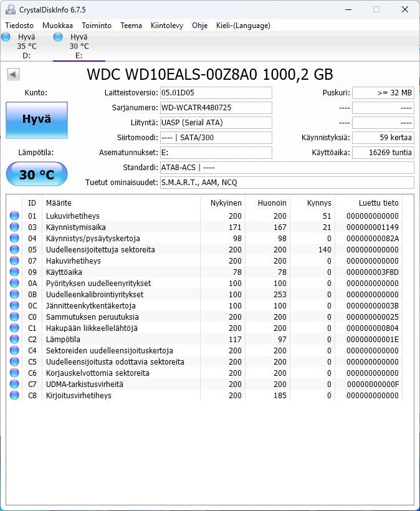Click status orb for C4 Sektoreiden uudelleensijoituskertoja
This screenshot has width=420, height=511.
[14, 350]
